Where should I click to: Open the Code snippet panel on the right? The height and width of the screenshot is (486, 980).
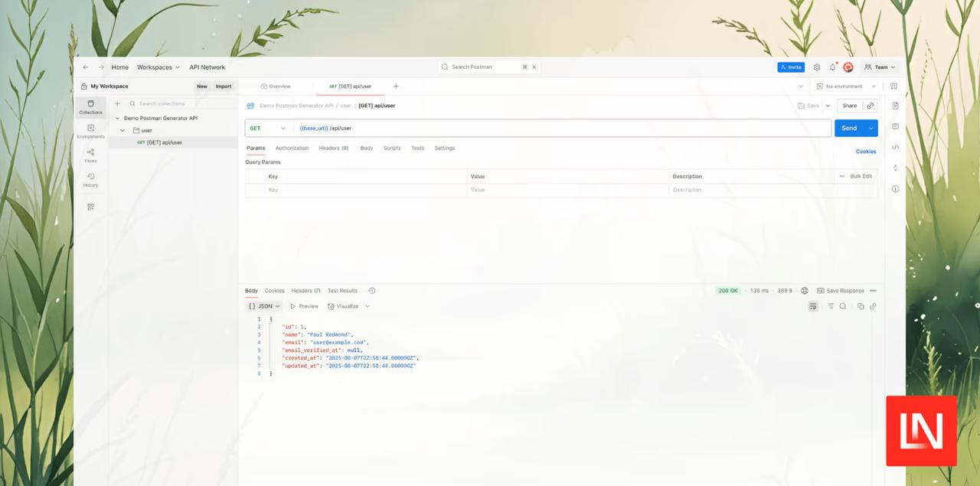895,148
